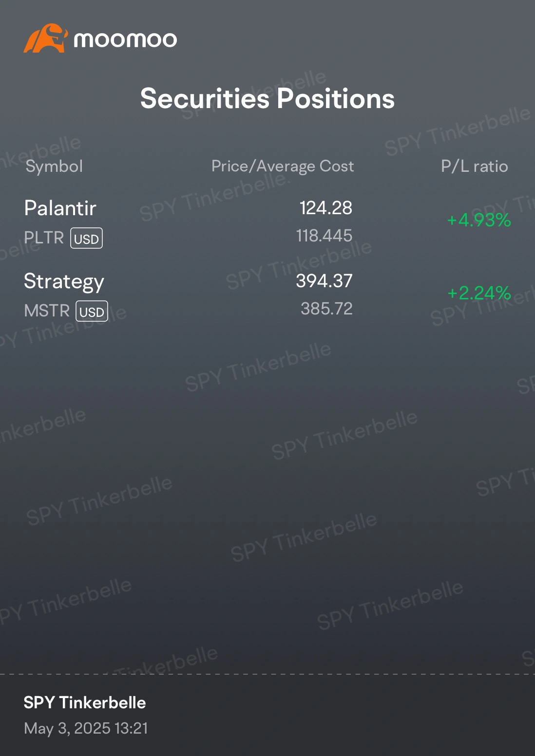Viewport: 535px width, 756px height.
Task: Click the Symbol column header
Action: click(54, 166)
